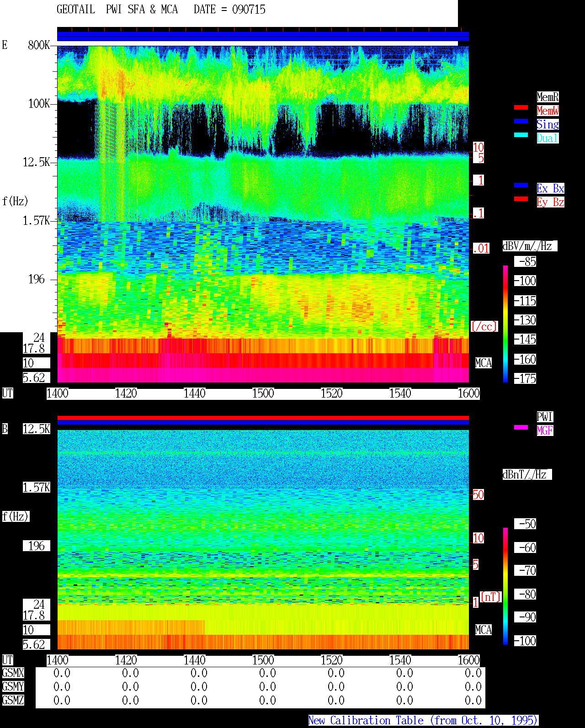Screen dimensions: 585x728
Task: Click the [nT] magnetic unit label
Action: pyautogui.click(x=491, y=597)
